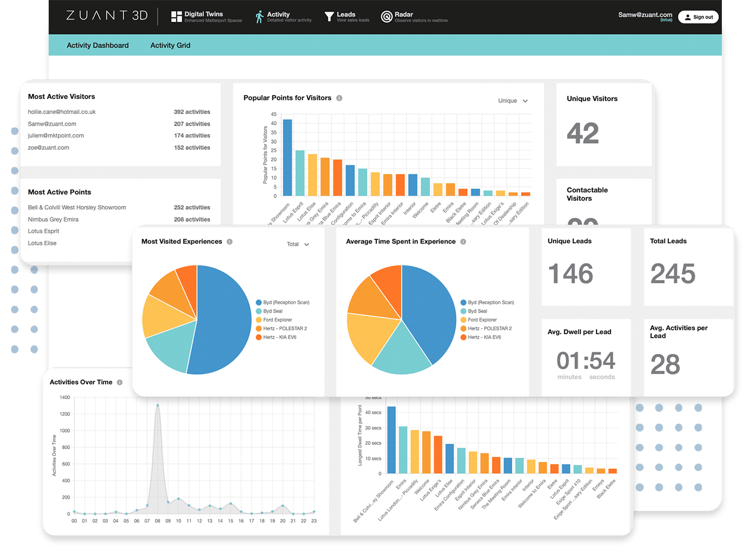Viewport: 756px width, 559px height.
Task: Click the tallest blue bar in Longest Dwell Time chart
Action: pyautogui.click(x=391, y=440)
